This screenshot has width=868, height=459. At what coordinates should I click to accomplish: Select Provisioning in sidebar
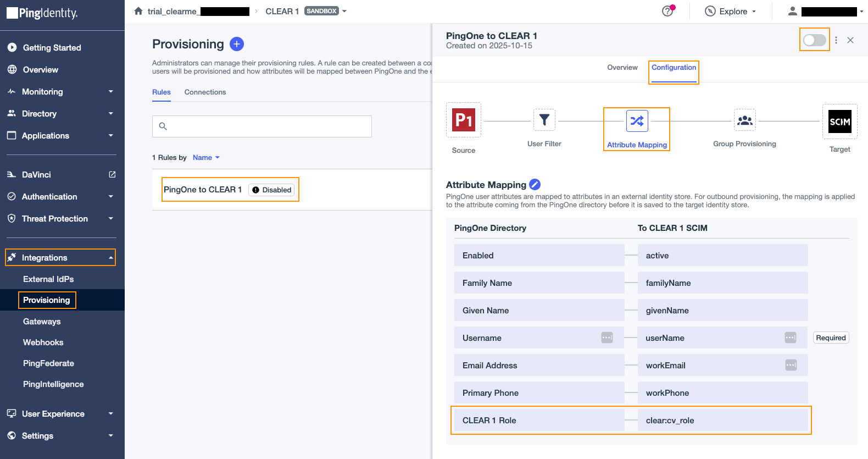pyautogui.click(x=47, y=300)
